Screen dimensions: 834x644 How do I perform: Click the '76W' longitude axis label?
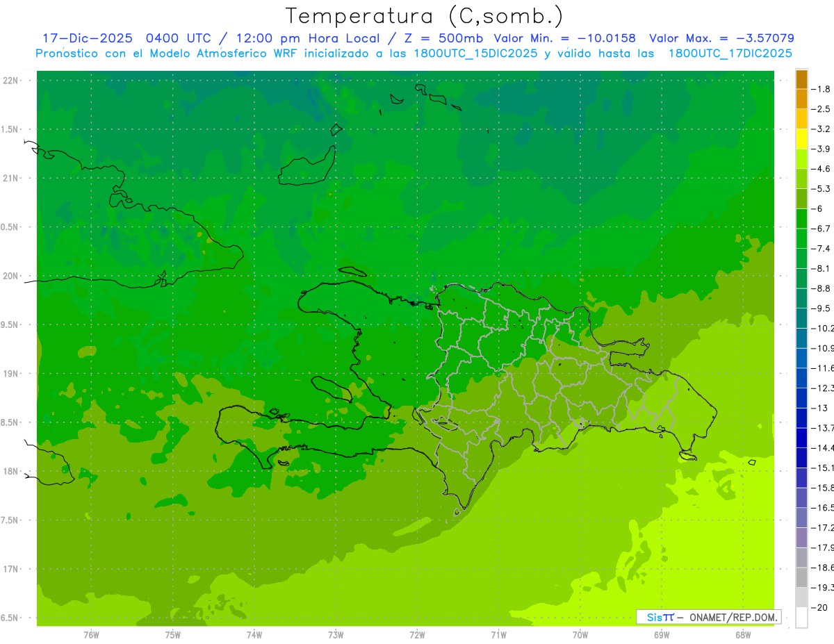(91, 635)
